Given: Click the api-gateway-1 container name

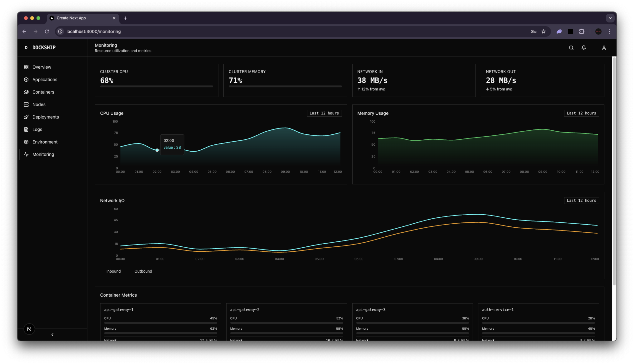Looking at the screenshot, I should pyautogui.click(x=119, y=310).
